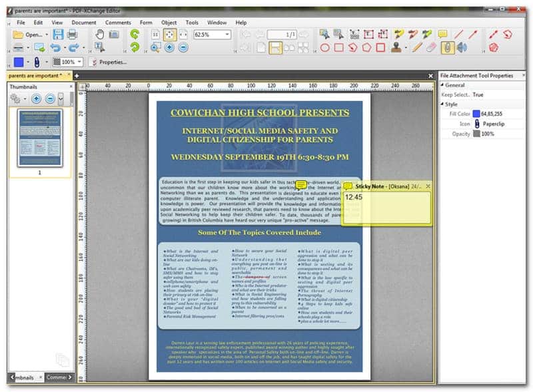Choose the Pencil drawing tool

coord(417,47)
